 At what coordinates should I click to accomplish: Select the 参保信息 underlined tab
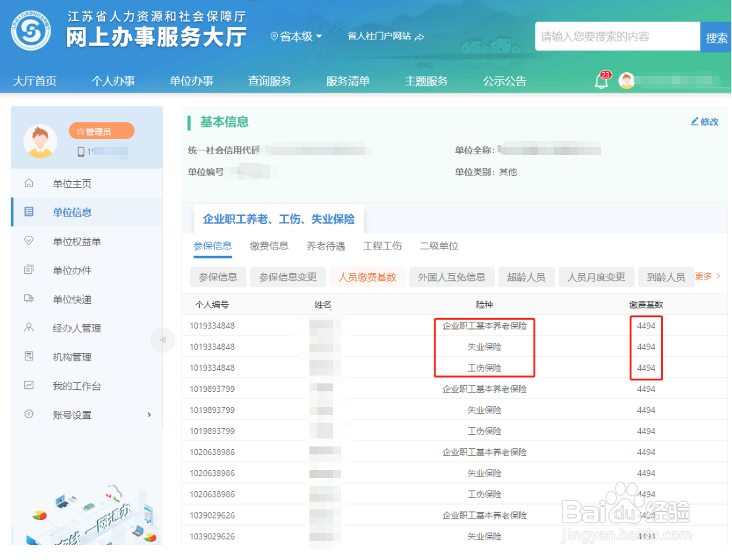(x=212, y=246)
